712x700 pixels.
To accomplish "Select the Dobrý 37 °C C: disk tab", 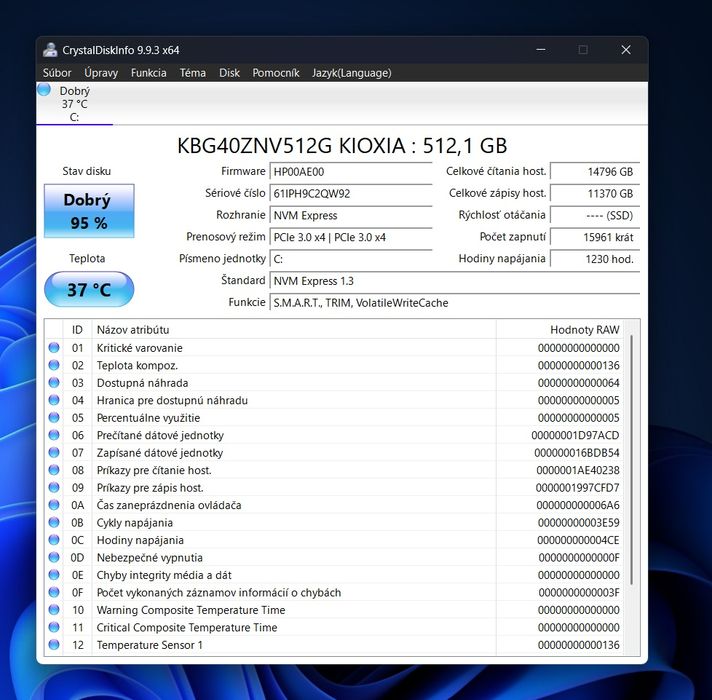I will point(74,104).
